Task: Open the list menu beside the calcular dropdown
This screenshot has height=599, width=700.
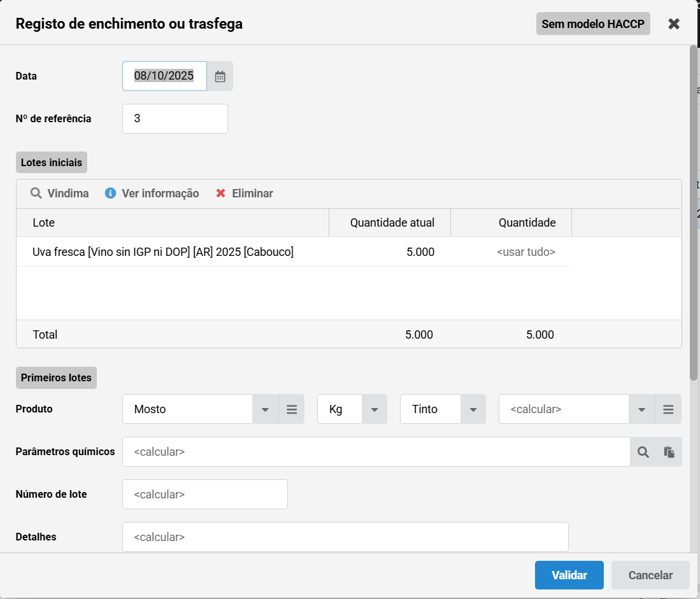Action: 668,409
